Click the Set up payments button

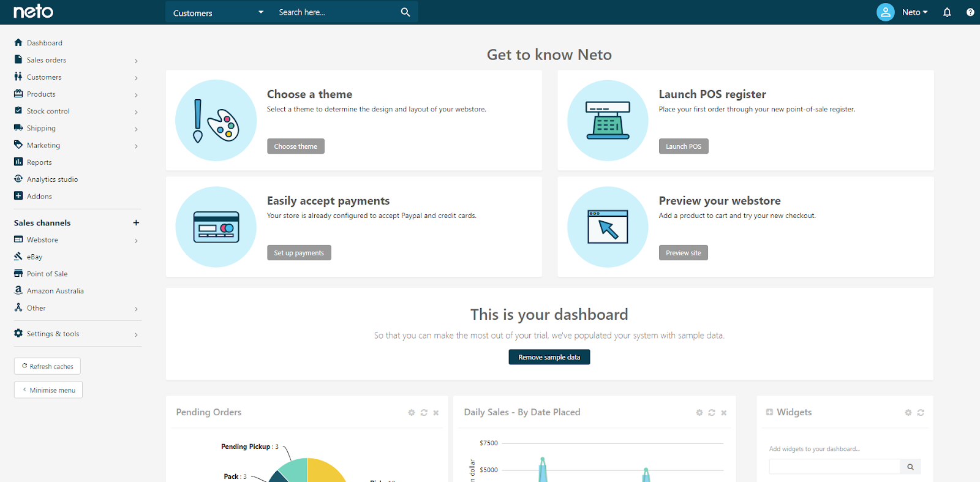point(299,253)
